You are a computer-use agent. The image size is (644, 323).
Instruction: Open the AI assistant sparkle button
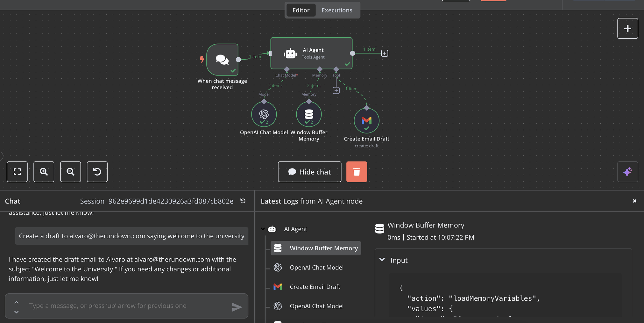click(627, 172)
